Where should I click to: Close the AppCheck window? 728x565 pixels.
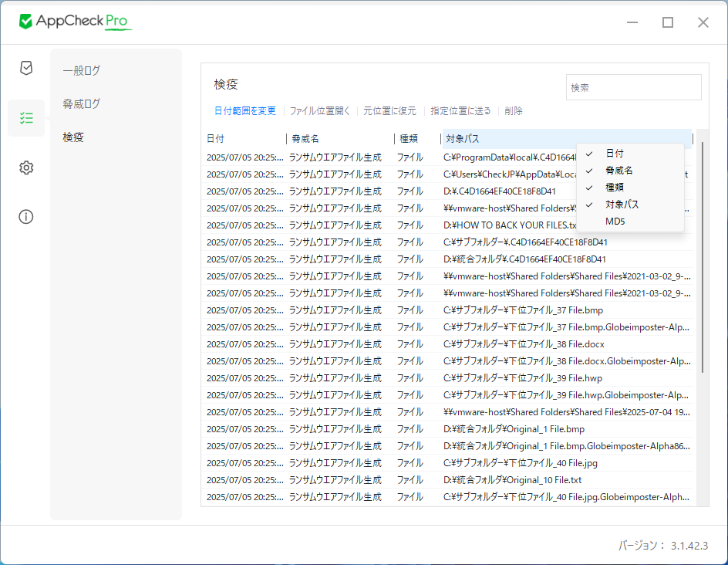703,22
